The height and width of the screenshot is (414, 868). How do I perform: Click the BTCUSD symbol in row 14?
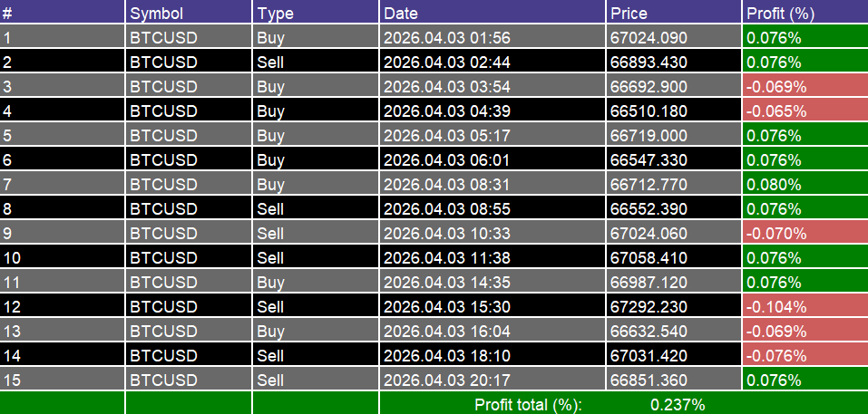[x=164, y=356]
